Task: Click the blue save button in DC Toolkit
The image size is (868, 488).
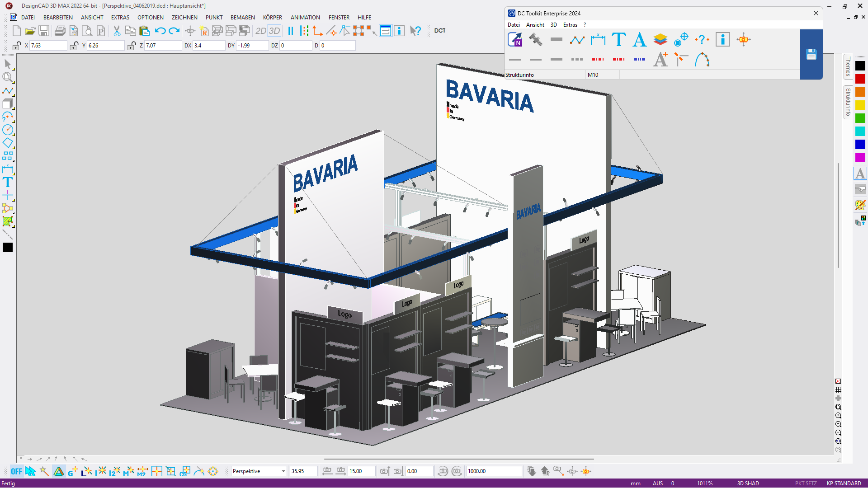Action: point(811,55)
